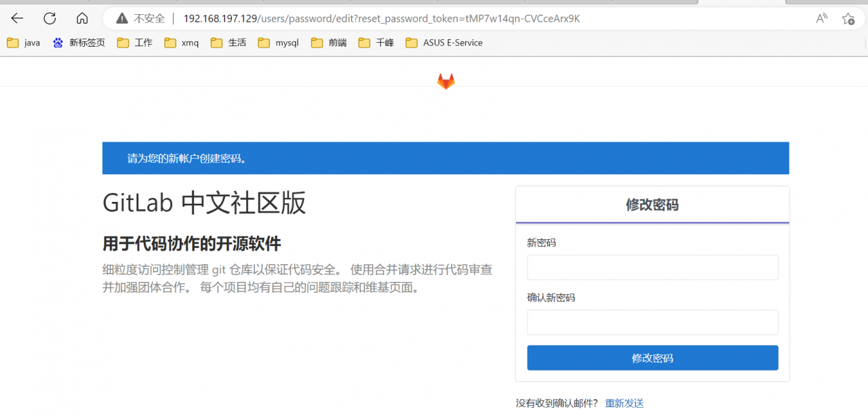The width and height of the screenshot is (868, 416).
Task: Open the 生活 bookmark folder
Action: point(229,43)
